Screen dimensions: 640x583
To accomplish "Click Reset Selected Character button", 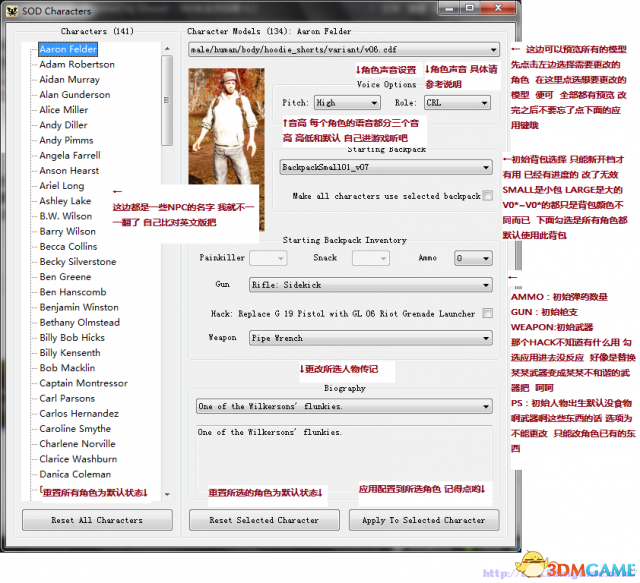I will 264,520.
